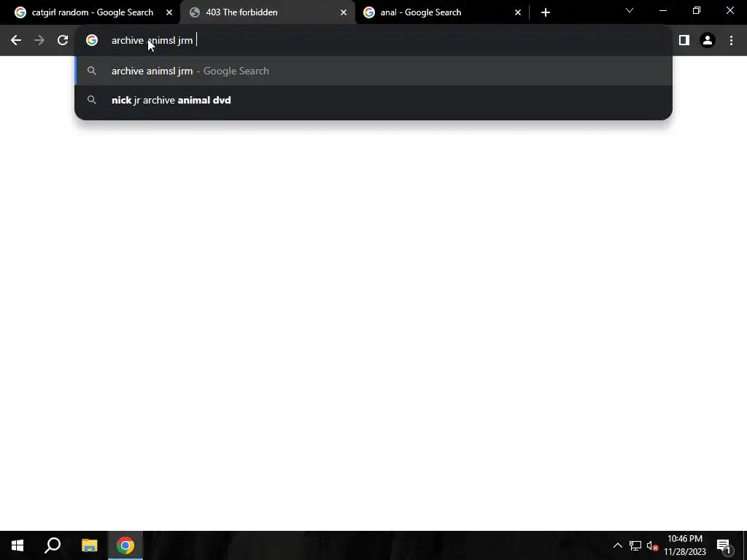Minimize the Chrome window
Screen dimensions: 747x560
point(663,10)
